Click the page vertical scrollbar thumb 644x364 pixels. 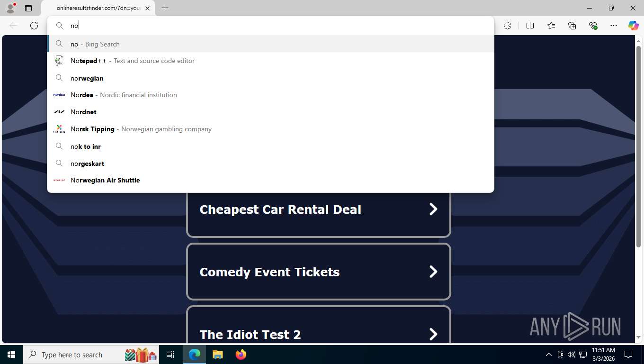click(638, 146)
